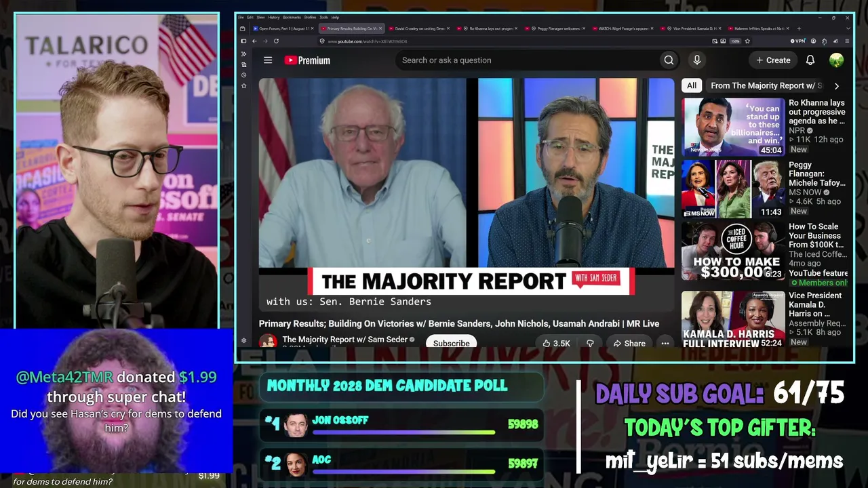Image resolution: width=868 pixels, height=488 pixels.
Task: Reload the YouTube page
Action: click(x=276, y=41)
